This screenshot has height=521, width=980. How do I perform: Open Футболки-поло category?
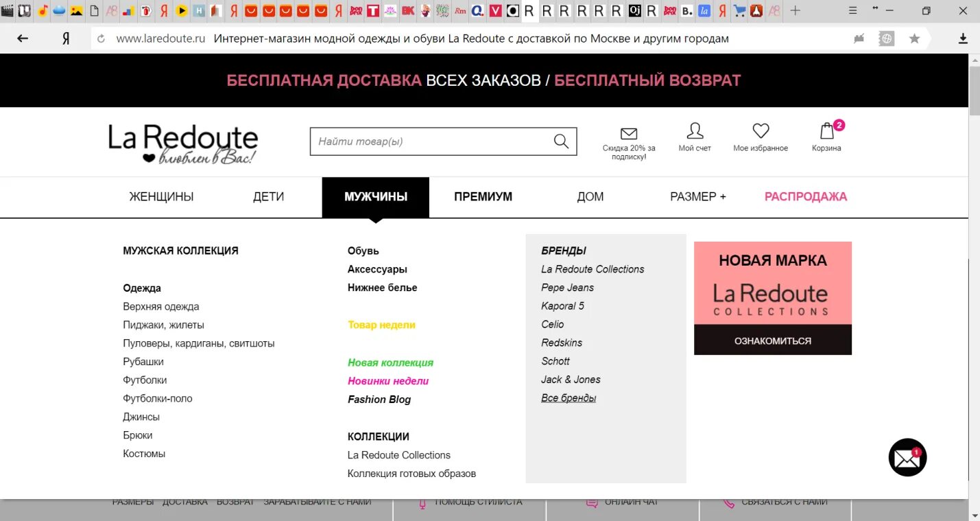[x=158, y=399]
